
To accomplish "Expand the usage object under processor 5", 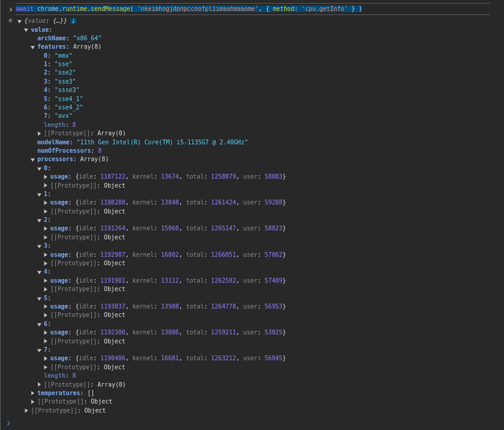I will pos(46,306).
